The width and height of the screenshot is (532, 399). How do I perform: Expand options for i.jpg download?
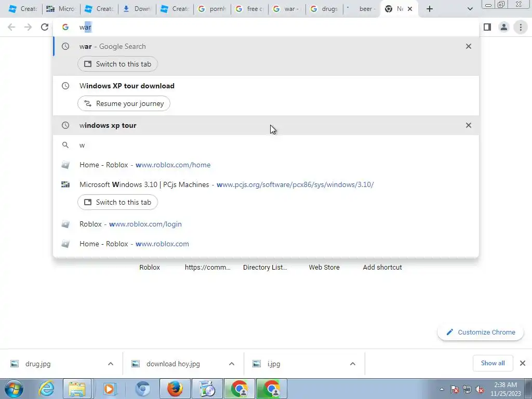353,364
